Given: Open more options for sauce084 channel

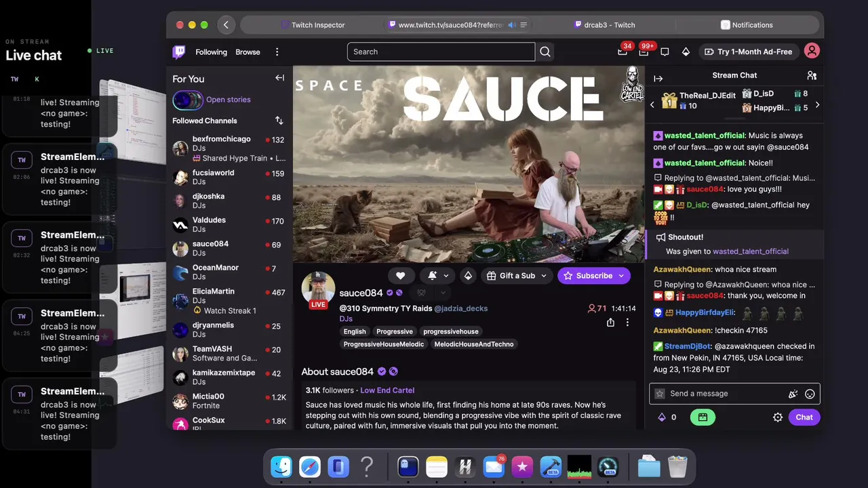Looking at the screenshot, I should (627, 323).
